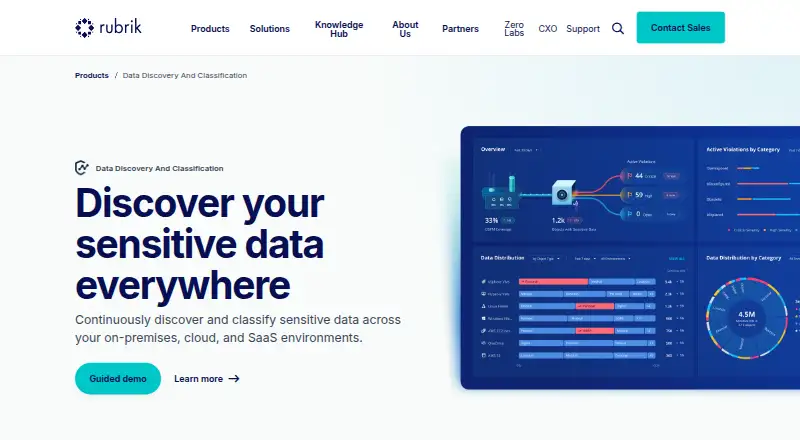Open the Knowledge Hub menu
The image size is (800, 440).
pos(339,29)
